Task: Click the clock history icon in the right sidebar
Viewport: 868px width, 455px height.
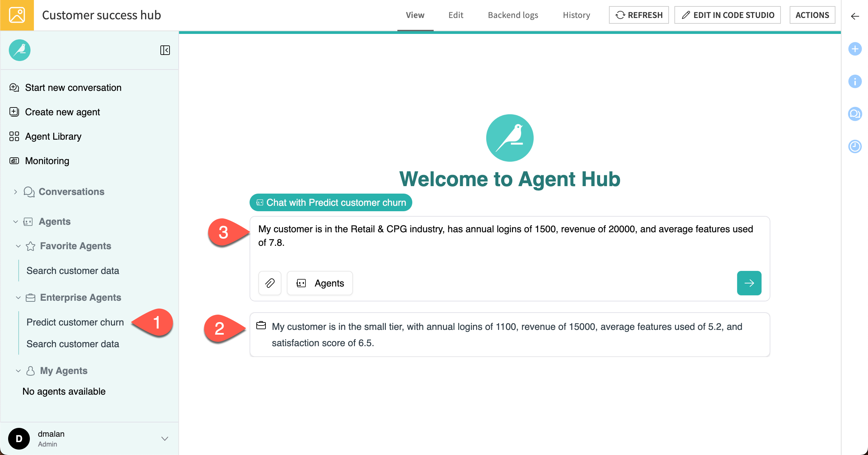Action: (855, 146)
